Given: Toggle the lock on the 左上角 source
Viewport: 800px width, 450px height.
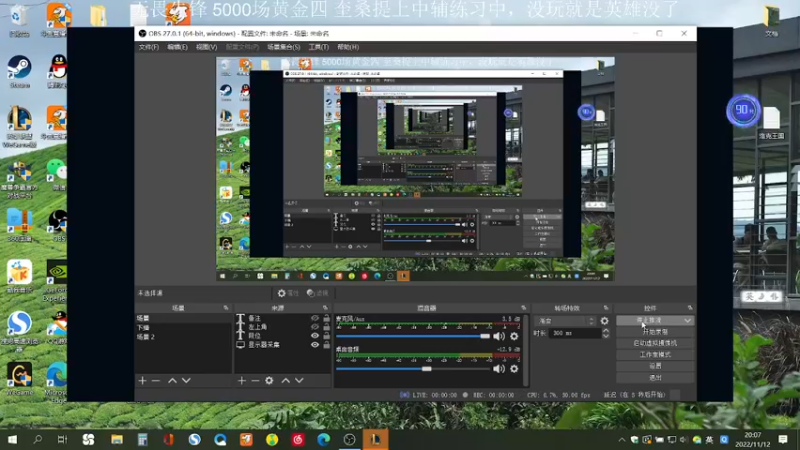Looking at the screenshot, I should pyautogui.click(x=327, y=327).
